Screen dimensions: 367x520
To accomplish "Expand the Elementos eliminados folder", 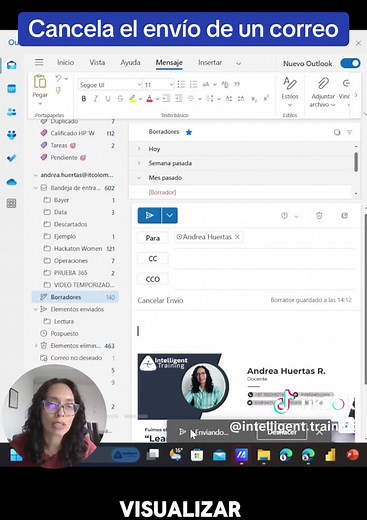I will click(36, 346).
